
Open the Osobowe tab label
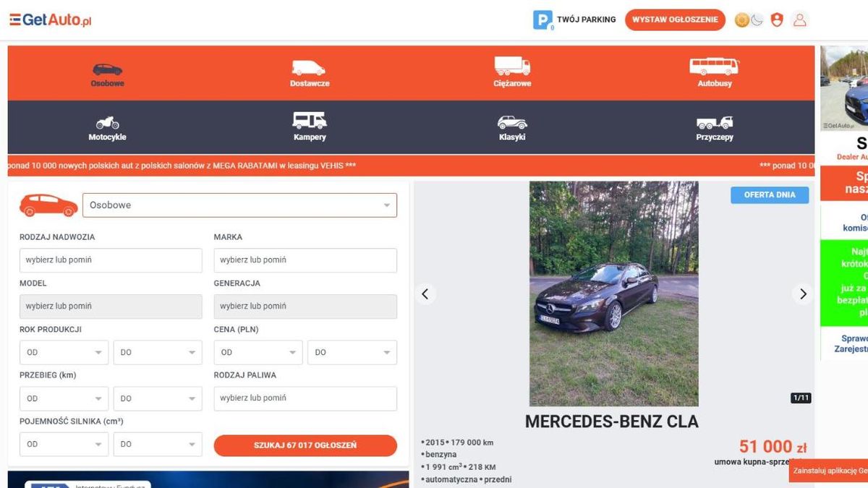coord(107,84)
